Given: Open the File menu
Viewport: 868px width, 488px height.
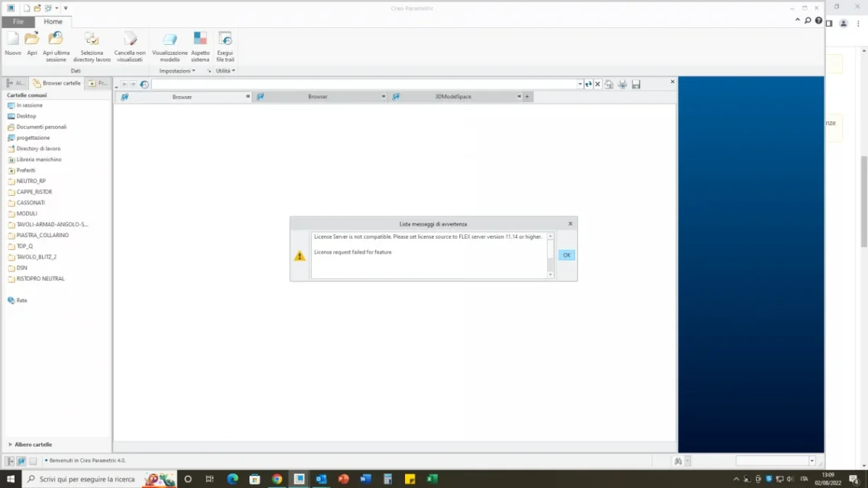Looking at the screenshot, I should click(17, 21).
